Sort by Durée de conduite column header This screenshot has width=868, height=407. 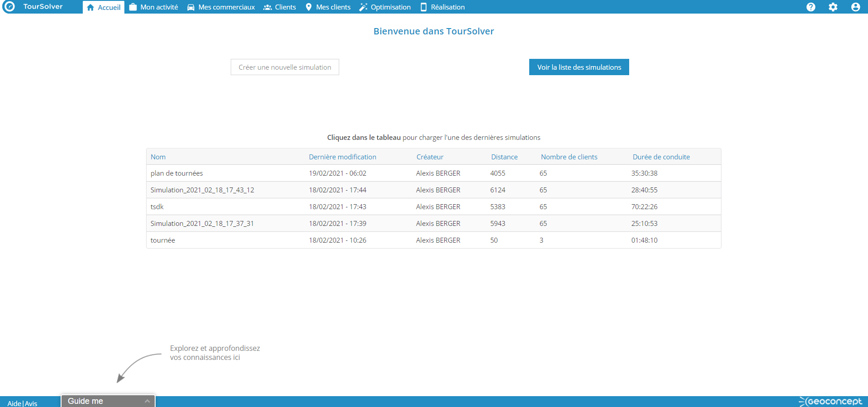click(x=661, y=157)
